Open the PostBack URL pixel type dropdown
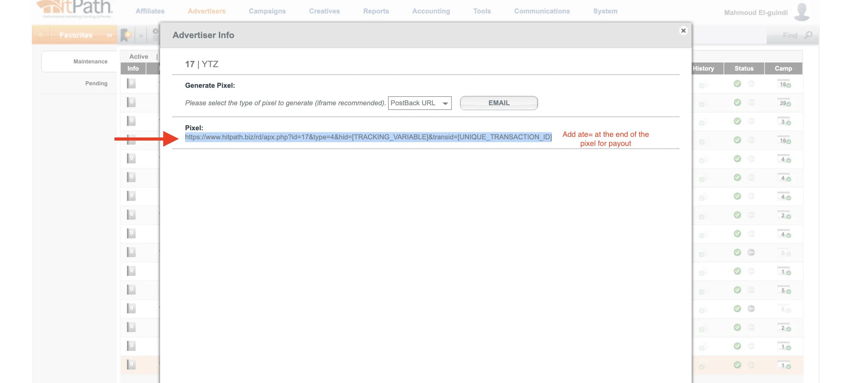The height and width of the screenshot is (383, 868). [420, 103]
